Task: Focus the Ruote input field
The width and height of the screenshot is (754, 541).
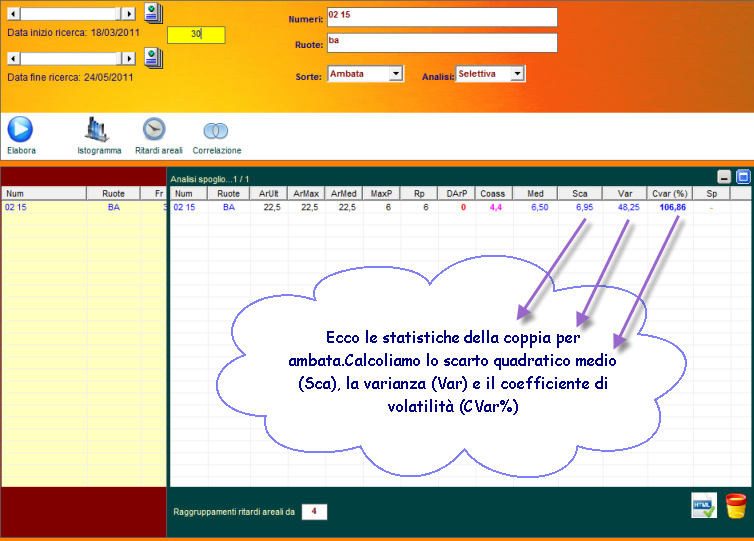Action: point(442,42)
